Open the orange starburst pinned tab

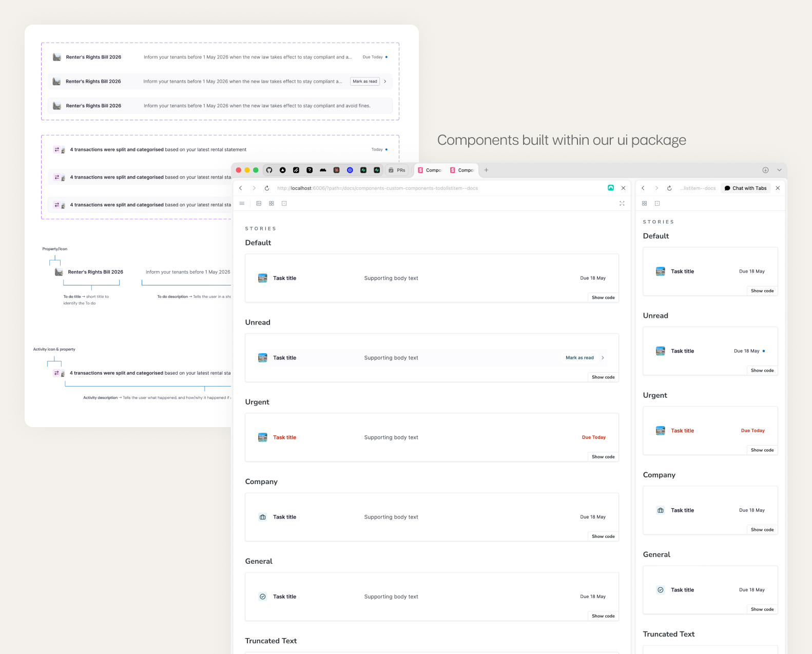pyautogui.click(x=337, y=170)
